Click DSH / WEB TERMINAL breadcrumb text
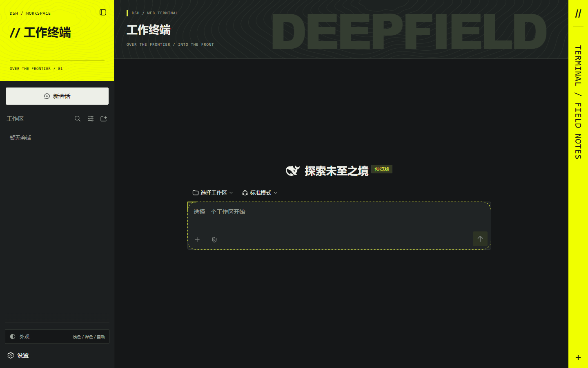 click(x=155, y=13)
